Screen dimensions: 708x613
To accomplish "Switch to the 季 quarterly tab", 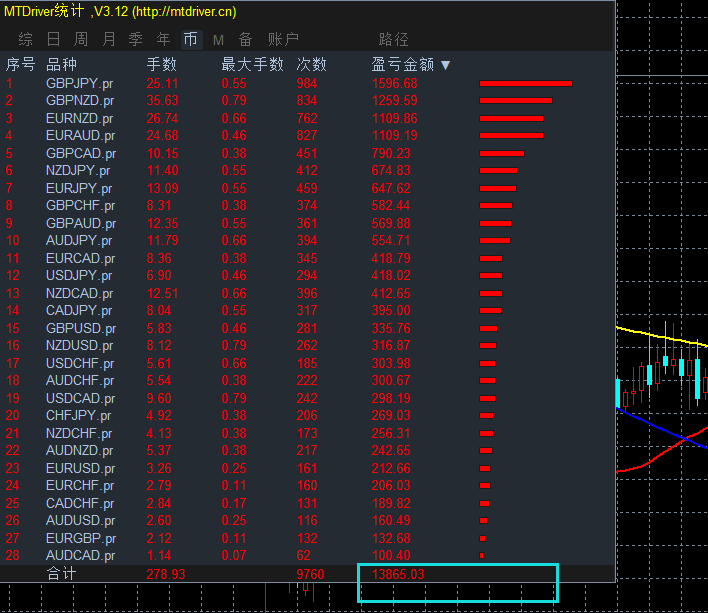I will 135,39.
